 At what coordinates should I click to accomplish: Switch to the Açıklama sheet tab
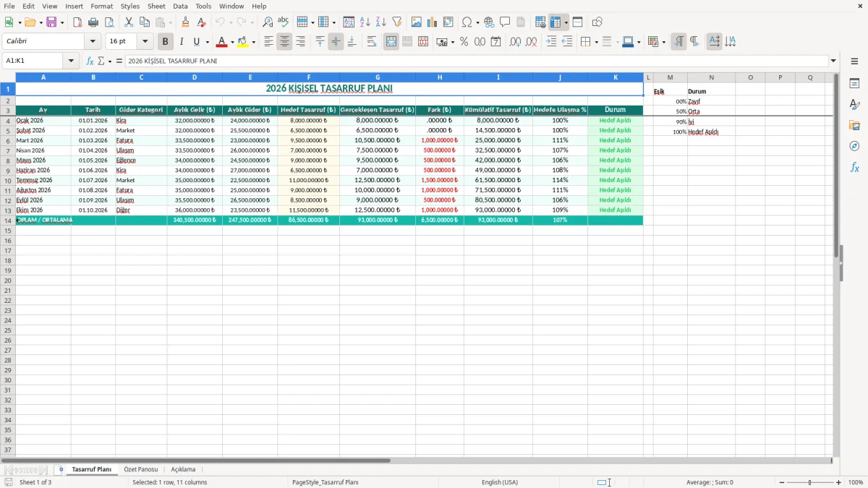pyautogui.click(x=183, y=469)
